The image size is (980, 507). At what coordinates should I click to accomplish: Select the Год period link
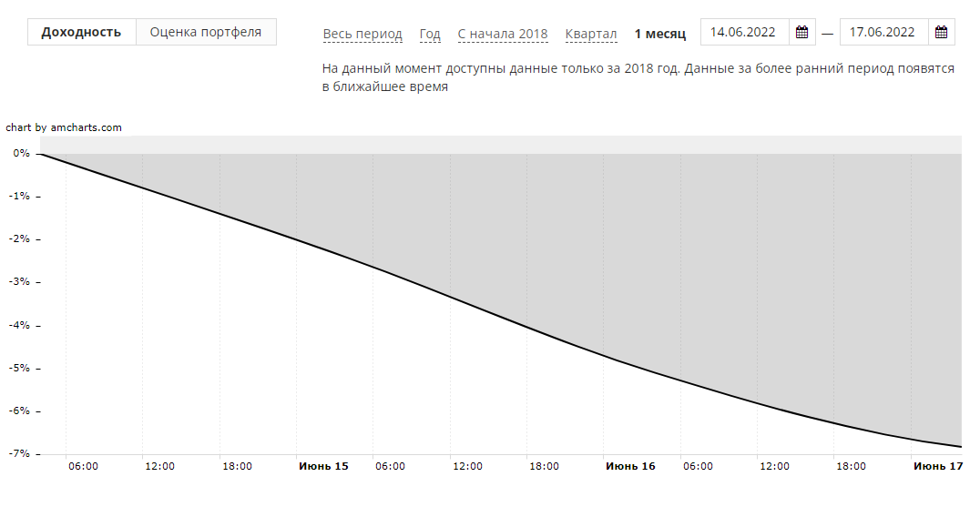pos(430,34)
